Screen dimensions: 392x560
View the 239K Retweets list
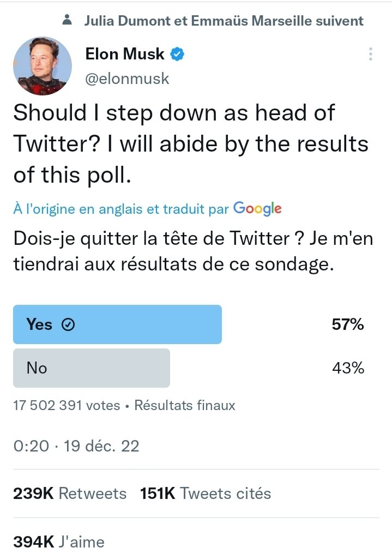(x=70, y=493)
